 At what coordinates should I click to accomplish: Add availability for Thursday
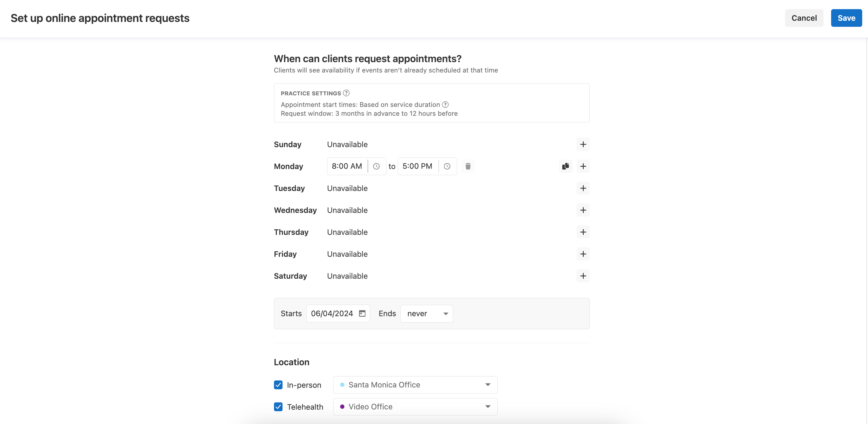(583, 232)
